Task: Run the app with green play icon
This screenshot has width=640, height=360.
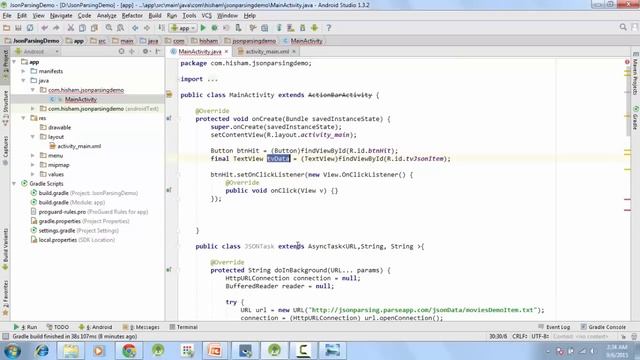Action: pyautogui.click(x=203, y=28)
